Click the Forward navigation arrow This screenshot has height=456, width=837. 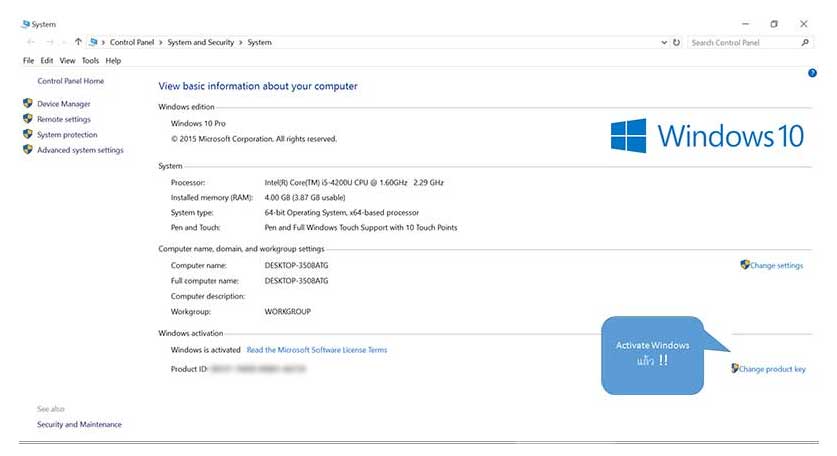tap(49, 42)
